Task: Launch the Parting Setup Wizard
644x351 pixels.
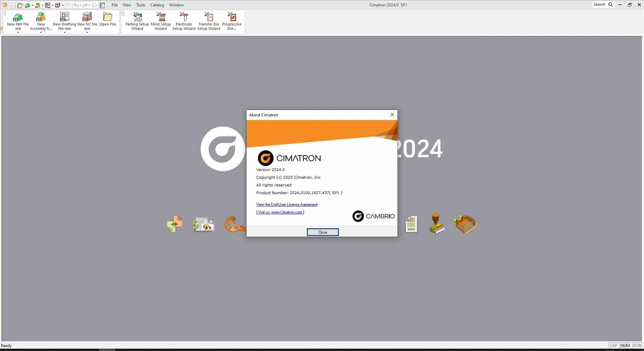Action: (x=137, y=21)
